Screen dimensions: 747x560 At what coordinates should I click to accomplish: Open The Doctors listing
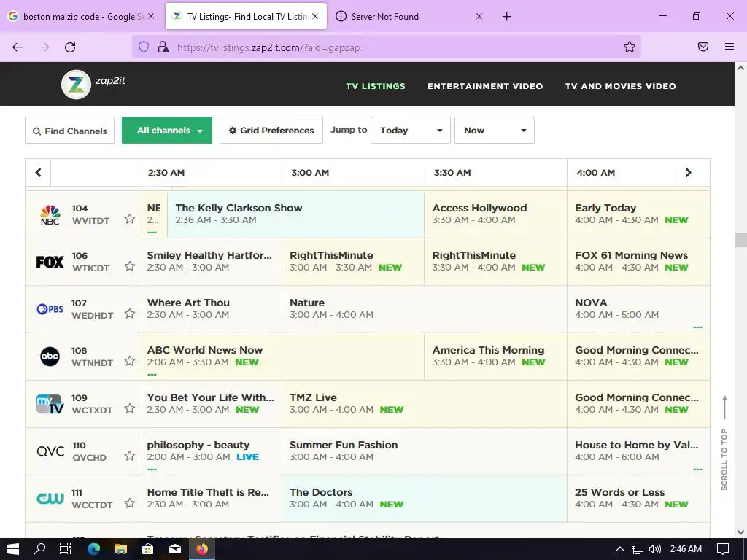(424, 498)
